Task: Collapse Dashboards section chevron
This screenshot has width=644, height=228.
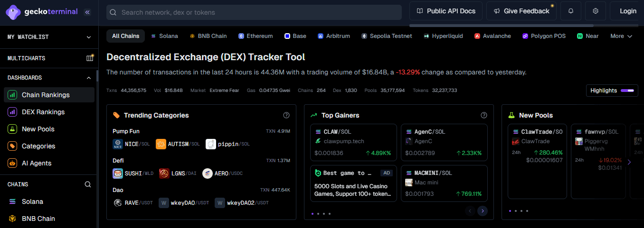Action: coord(89,78)
